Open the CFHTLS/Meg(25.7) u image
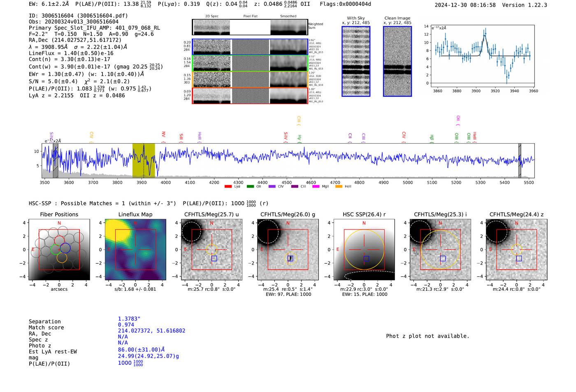Screen dimensions: 576x392 (x=211, y=249)
